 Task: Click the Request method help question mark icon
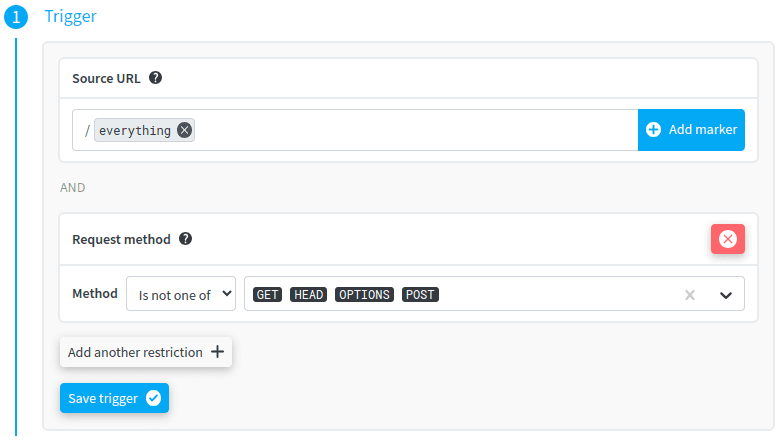click(x=185, y=239)
